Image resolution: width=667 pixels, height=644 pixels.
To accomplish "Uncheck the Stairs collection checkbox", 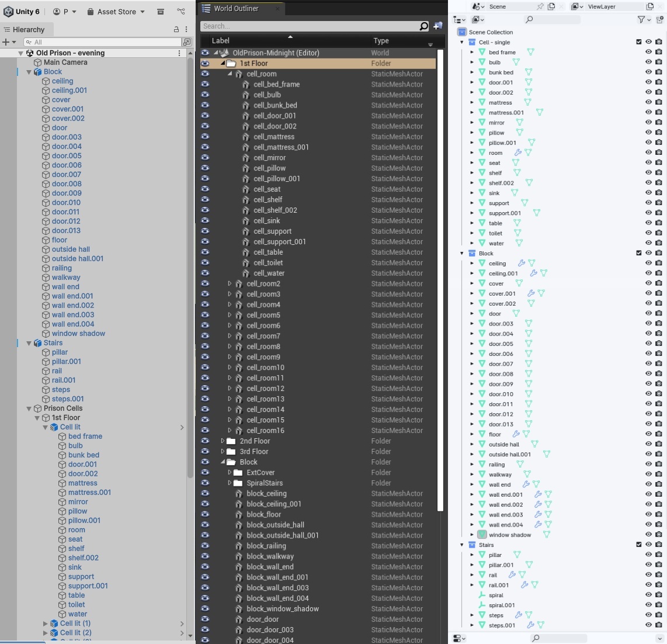I will pos(638,545).
